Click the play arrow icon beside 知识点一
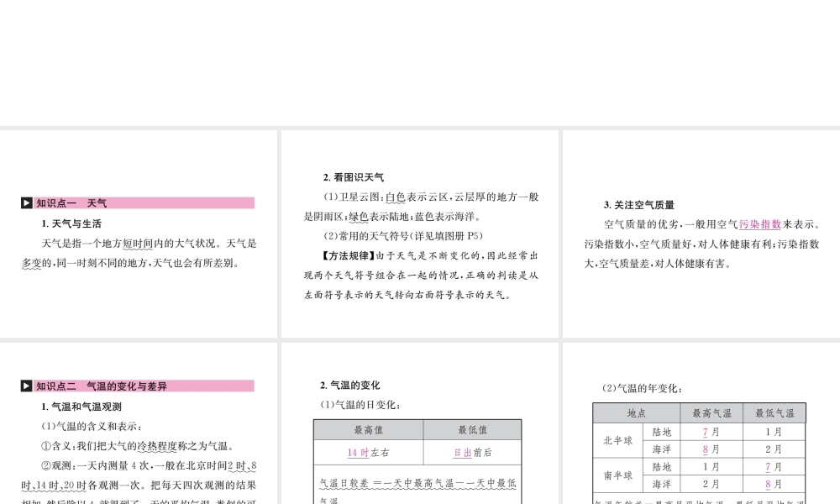Viewport: 840px width, 504px height. tap(27, 203)
